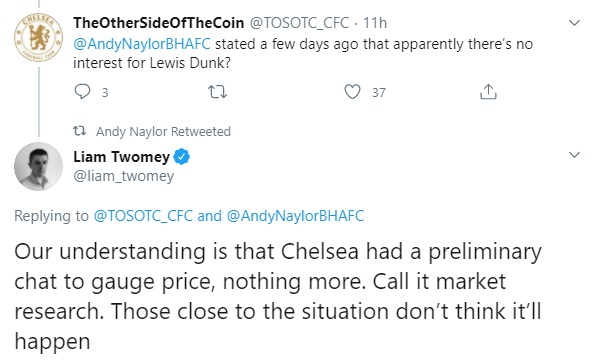
Task: Click the Liam Twomey display name
Action: pyautogui.click(x=121, y=157)
